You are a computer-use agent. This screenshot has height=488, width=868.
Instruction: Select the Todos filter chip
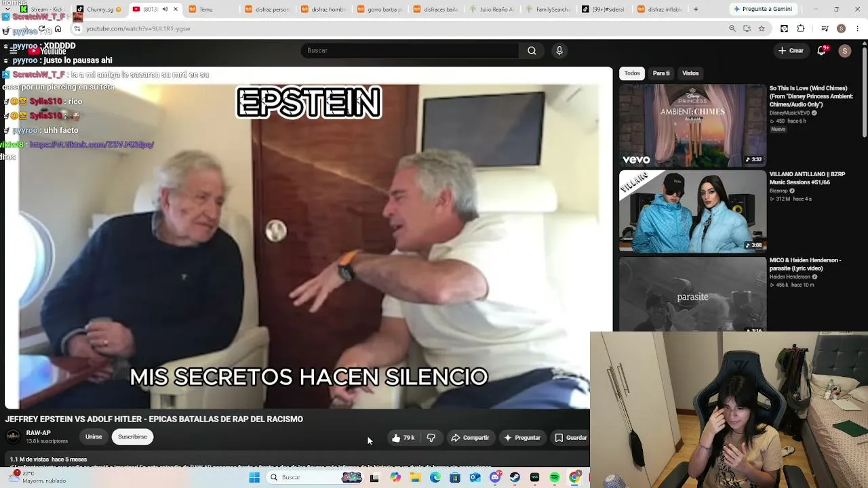click(x=632, y=73)
